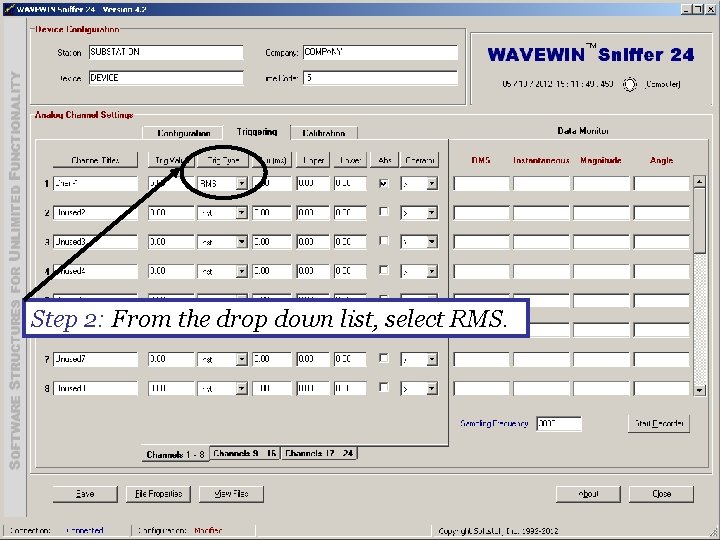Click the Lower column header button

(350, 160)
